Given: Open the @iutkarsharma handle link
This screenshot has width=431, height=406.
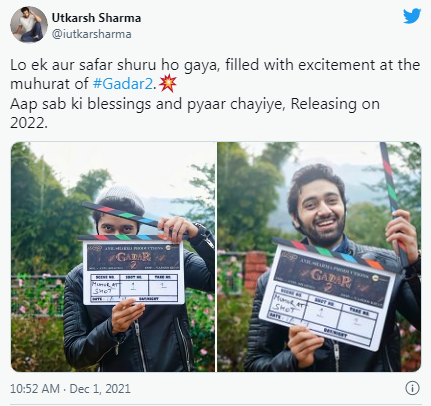Looking at the screenshot, I should click(x=92, y=34).
